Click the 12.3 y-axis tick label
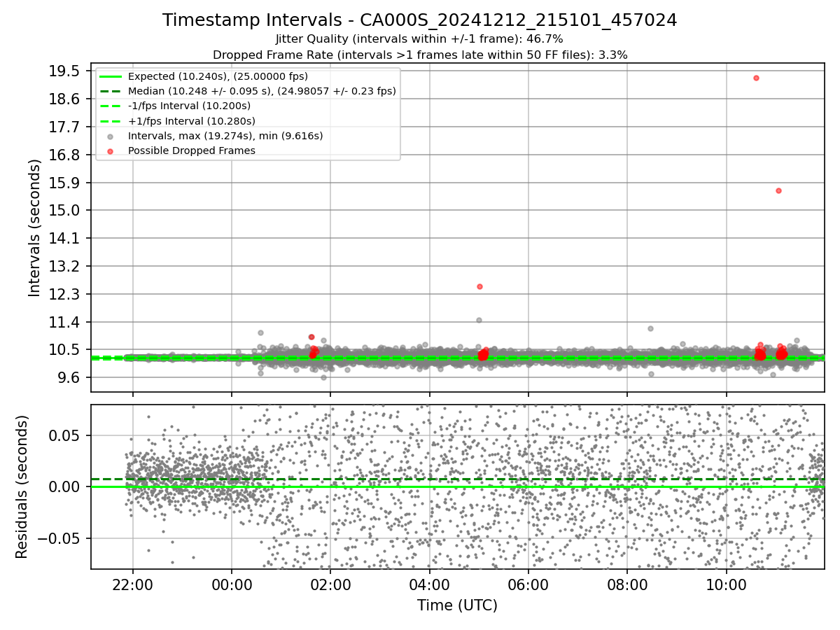 [x=64, y=294]
